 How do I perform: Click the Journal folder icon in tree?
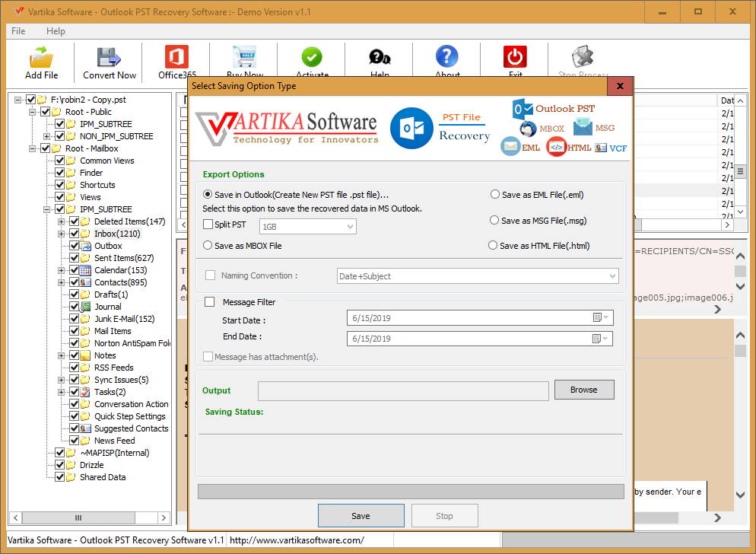[85, 307]
